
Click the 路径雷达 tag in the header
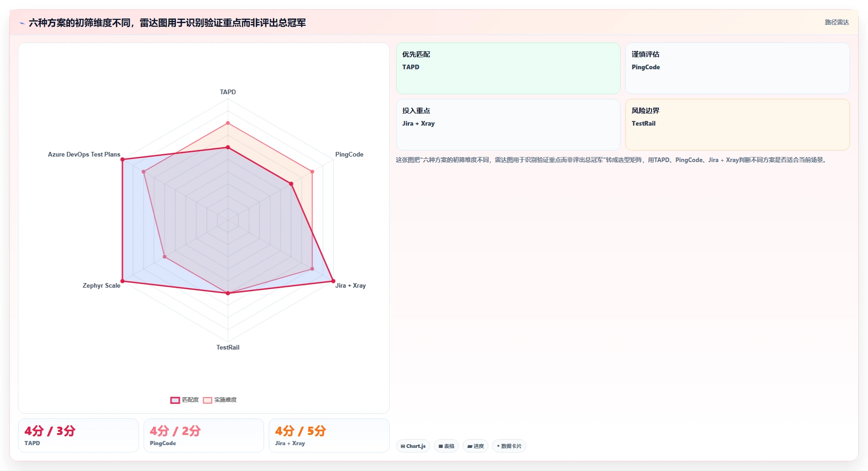(837, 22)
